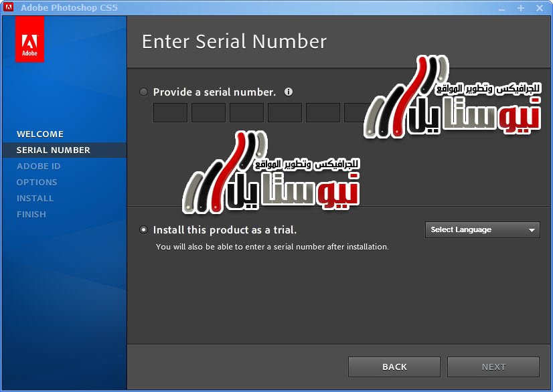This screenshot has width=553, height=392.
Task: Click the Adobe icon in the title bar
Action: pos(8,7)
